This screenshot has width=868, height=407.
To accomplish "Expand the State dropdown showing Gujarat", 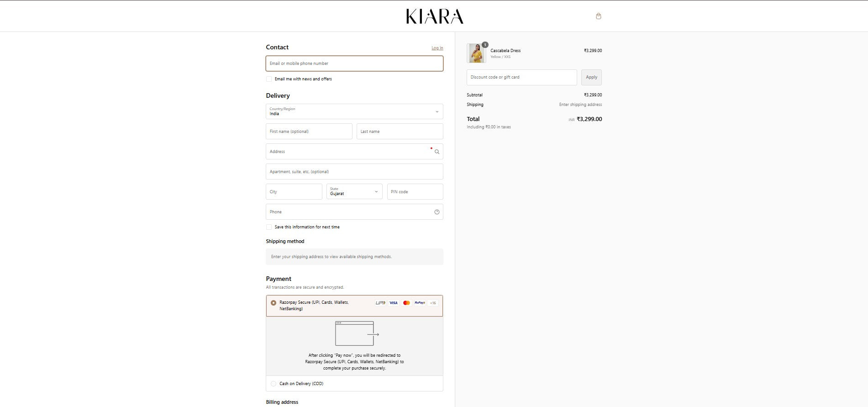I will [x=354, y=192].
